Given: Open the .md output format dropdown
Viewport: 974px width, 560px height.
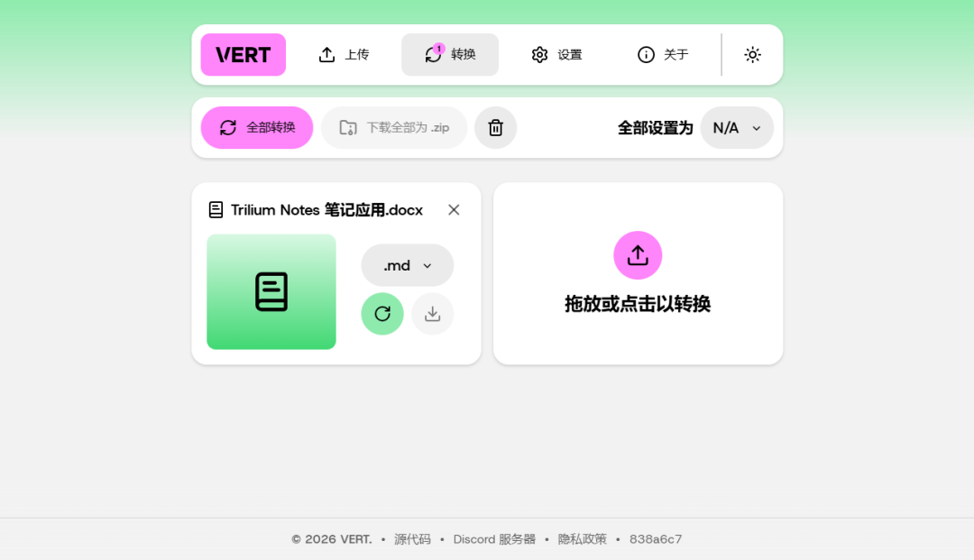Looking at the screenshot, I should pos(407,264).
